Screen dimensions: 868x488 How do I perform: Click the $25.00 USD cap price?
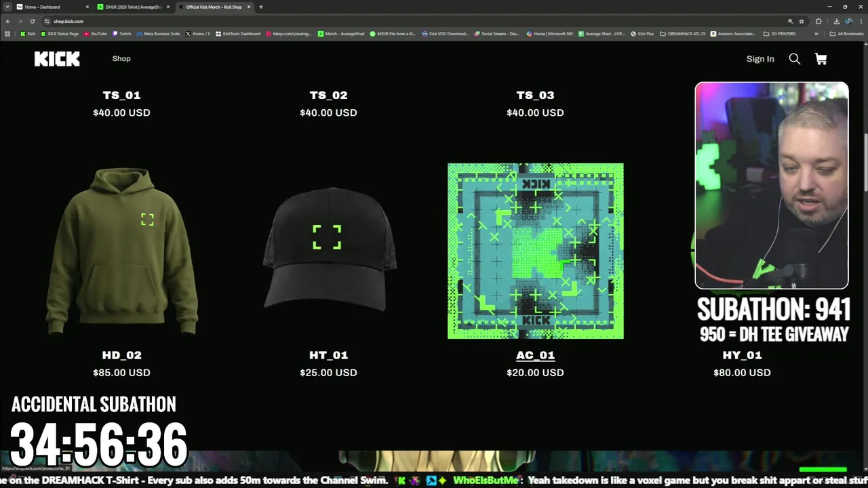[329, 373]
